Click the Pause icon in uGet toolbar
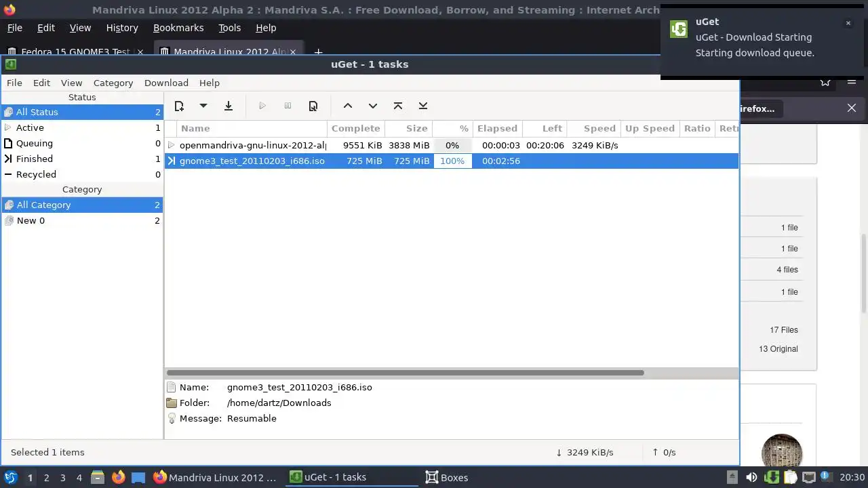This screenshot has width=868, height=488. pyautogui.click(x=288, y=106)
